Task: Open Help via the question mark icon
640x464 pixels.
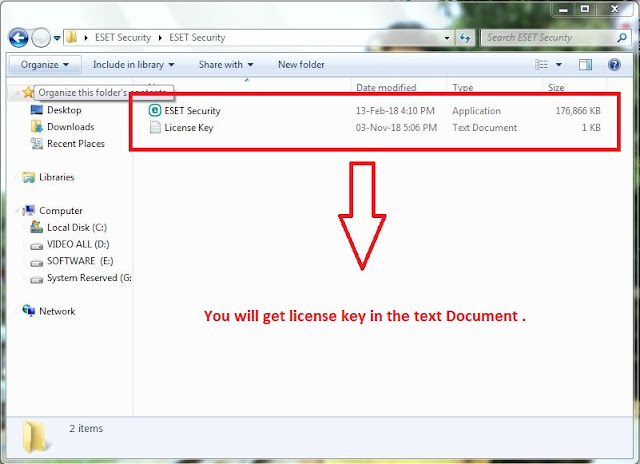Action: (x=614, y=64)
